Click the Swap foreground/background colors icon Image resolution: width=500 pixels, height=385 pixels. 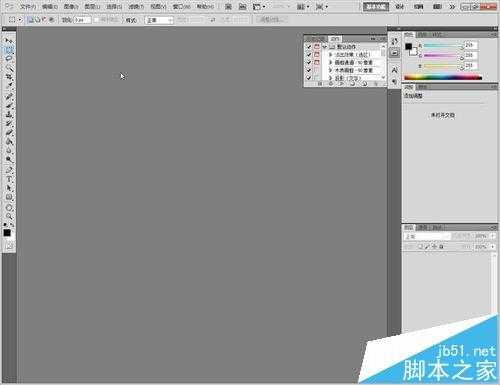[12, 225]
